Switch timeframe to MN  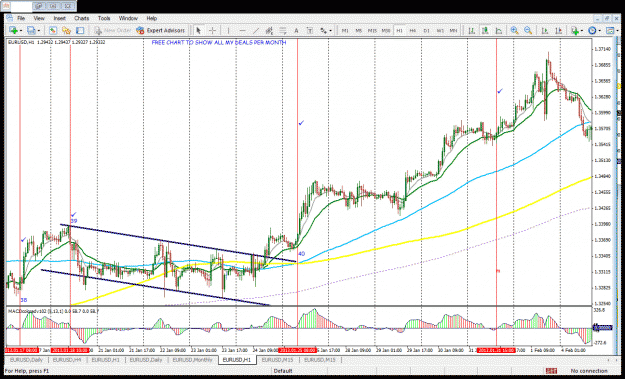[454, 31]
